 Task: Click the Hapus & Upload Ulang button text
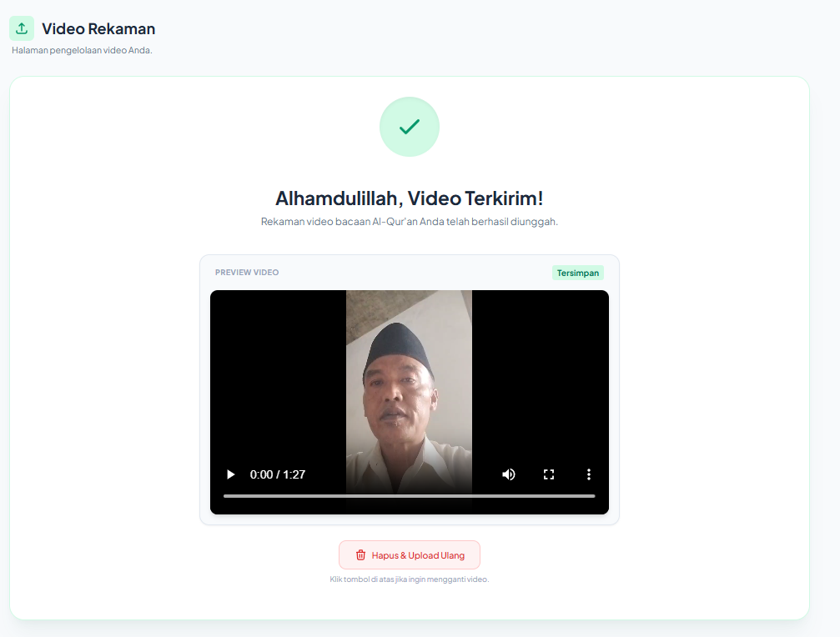click(x=418, y=555)
